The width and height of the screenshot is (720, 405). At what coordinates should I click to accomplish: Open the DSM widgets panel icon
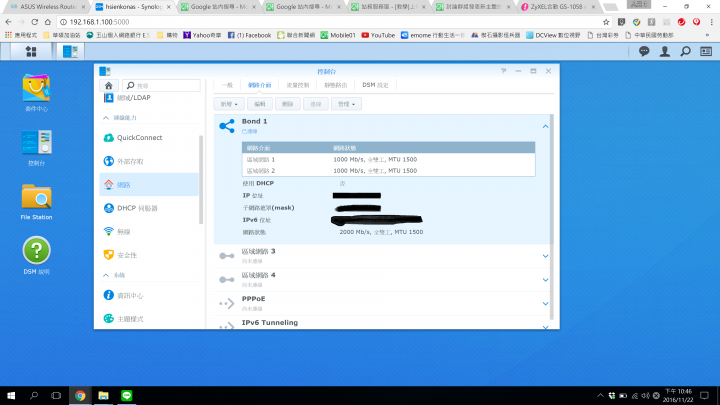(706, 51)
